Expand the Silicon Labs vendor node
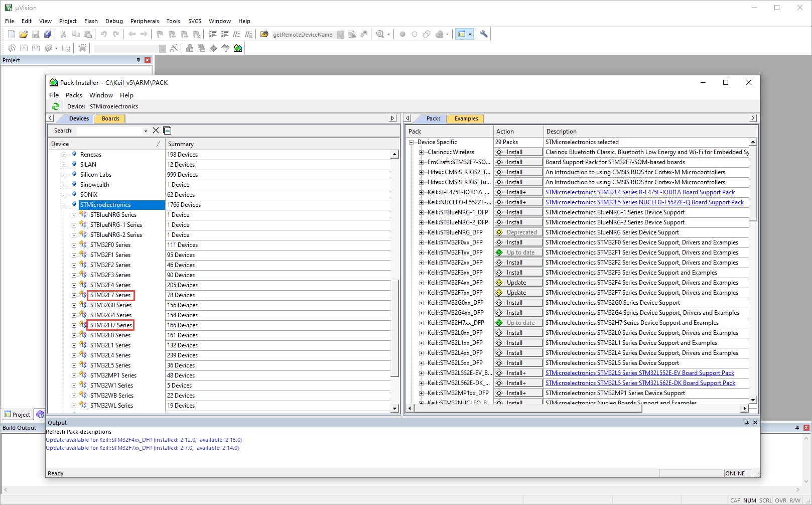 click(64, 175)
